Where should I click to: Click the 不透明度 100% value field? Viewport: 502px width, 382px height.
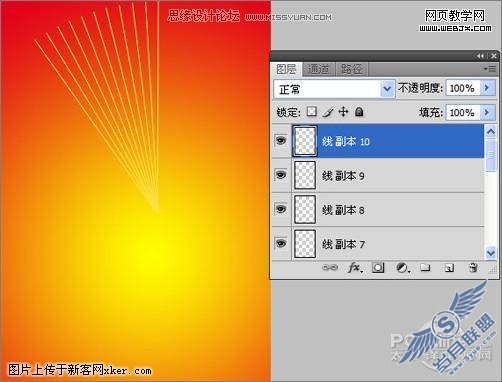click(x=463, y=88)
